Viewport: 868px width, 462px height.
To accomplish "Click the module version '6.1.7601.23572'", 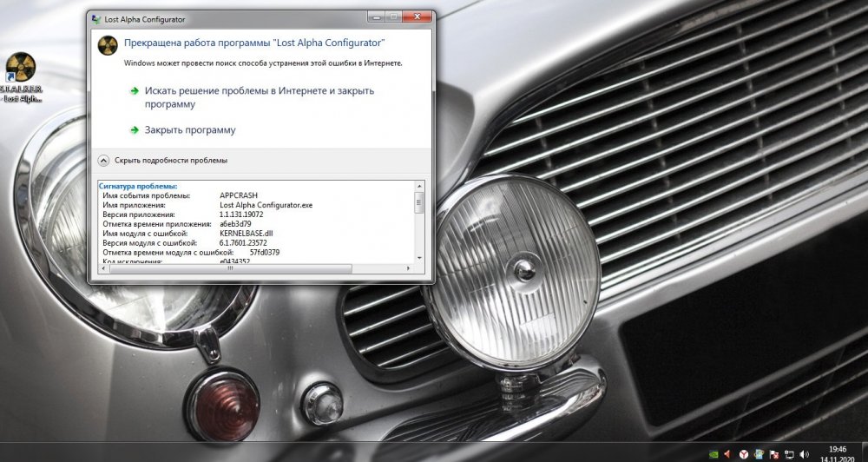I will [x=243, y=242].
